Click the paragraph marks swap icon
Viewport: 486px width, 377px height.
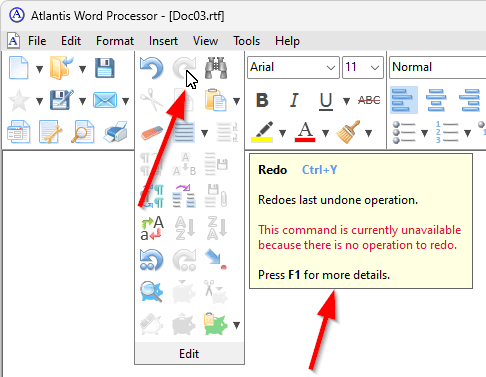(x=152, y=196)
